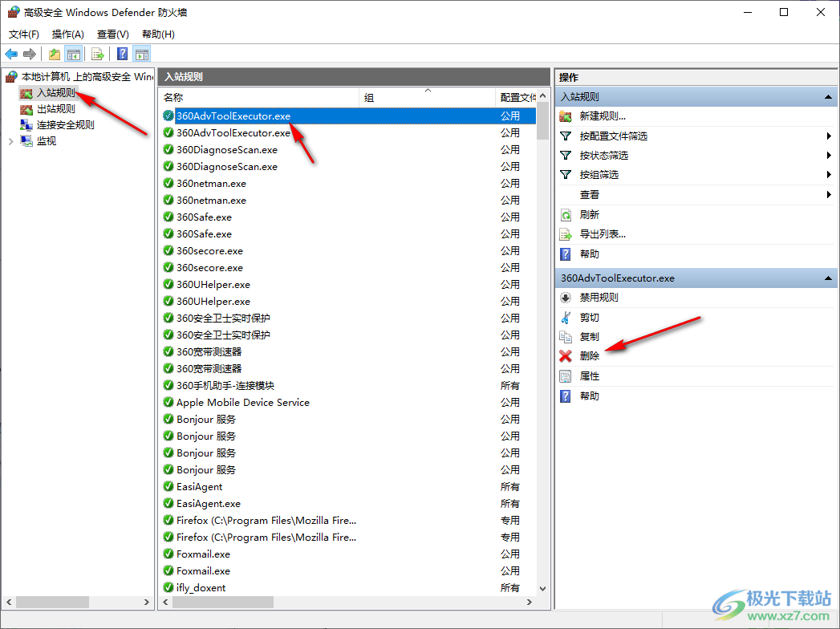This screenshot has height=629, width=840.
Task: Expand the 监视 tree node
Action: 10,141
